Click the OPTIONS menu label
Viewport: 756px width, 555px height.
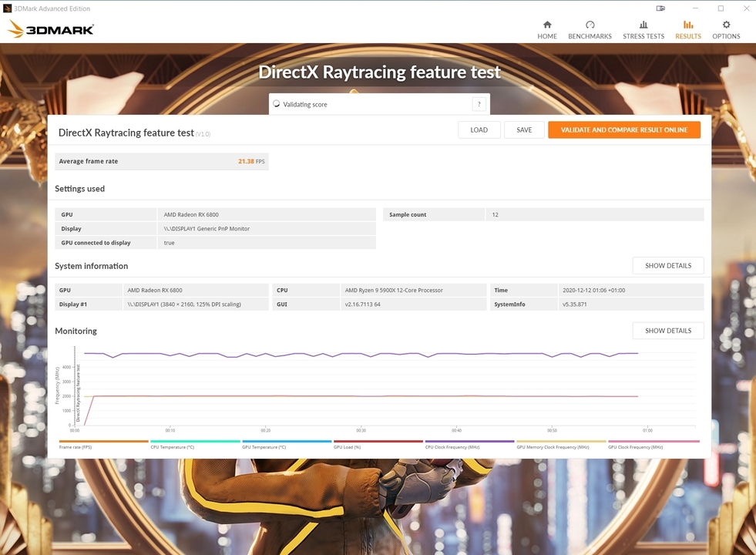coord(726,36)
